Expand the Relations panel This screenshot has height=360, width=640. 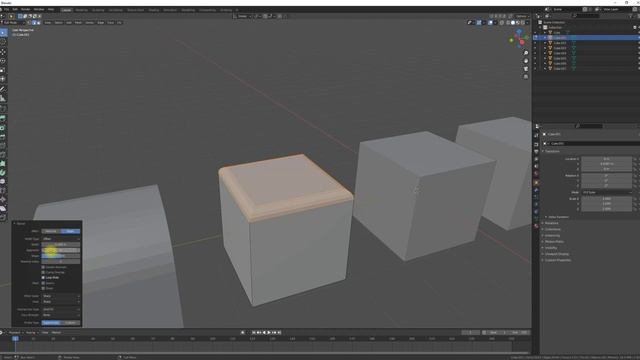[x=551, y=223]
